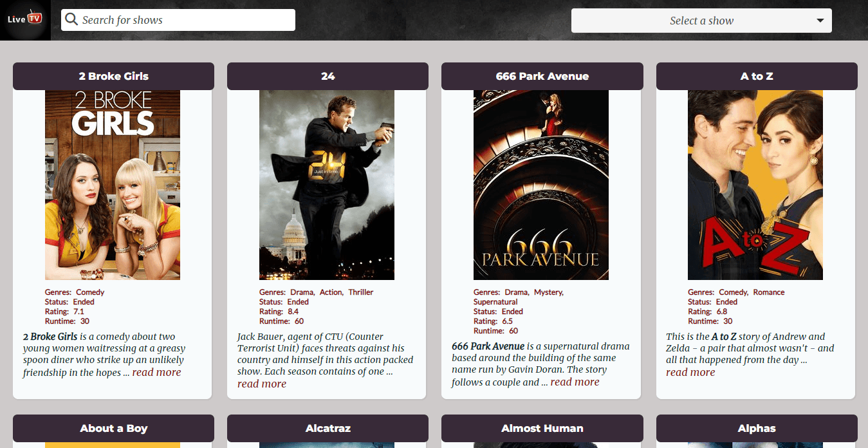Click the magnifying glass search icon

click(x=71, y=19)
